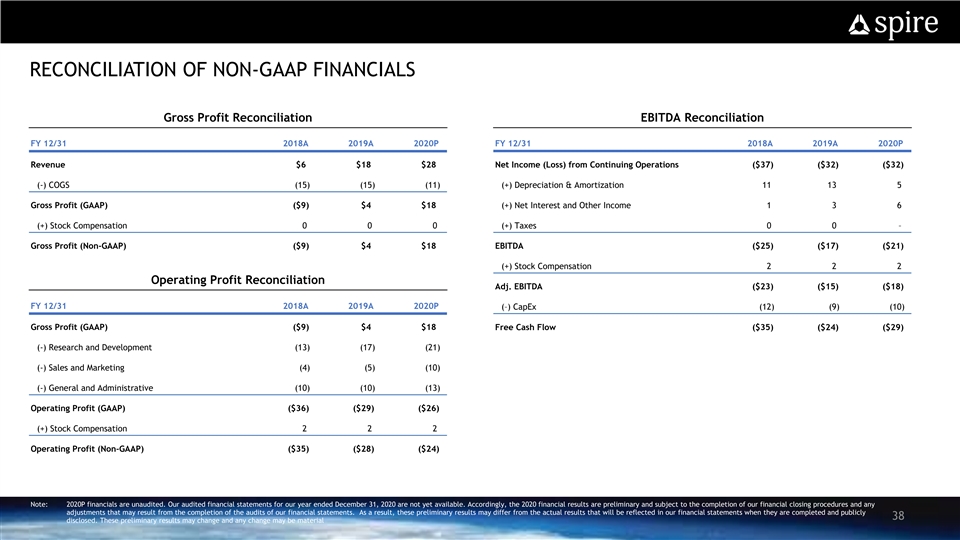Select the Operating Profit Reconciliation heading
960x540 pixels.
[237, 279]
